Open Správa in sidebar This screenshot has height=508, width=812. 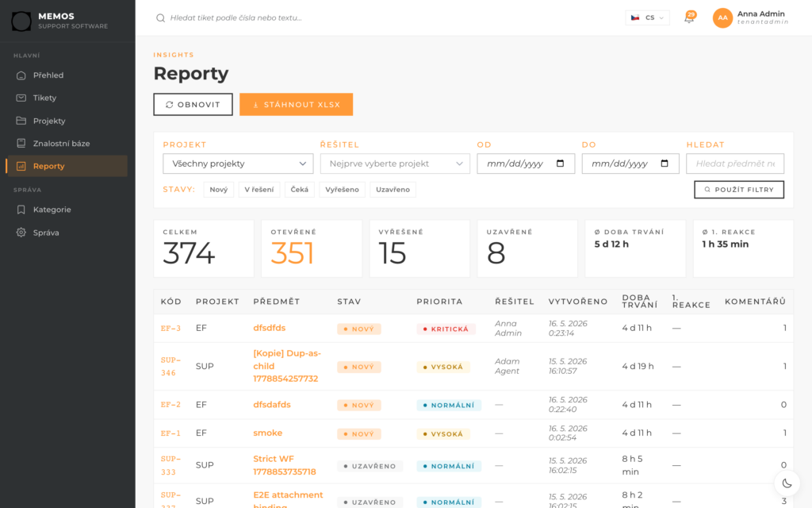pos(67,233)
